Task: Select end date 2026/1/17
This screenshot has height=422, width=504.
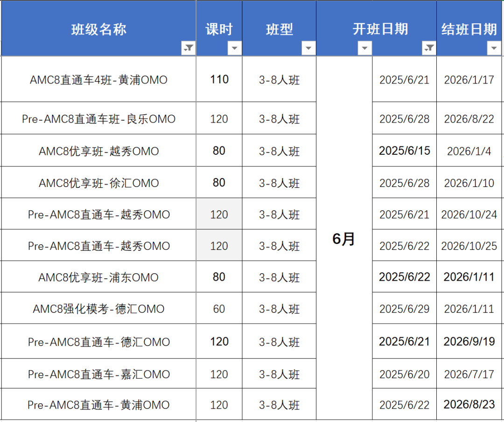Action: coord(469,79)
